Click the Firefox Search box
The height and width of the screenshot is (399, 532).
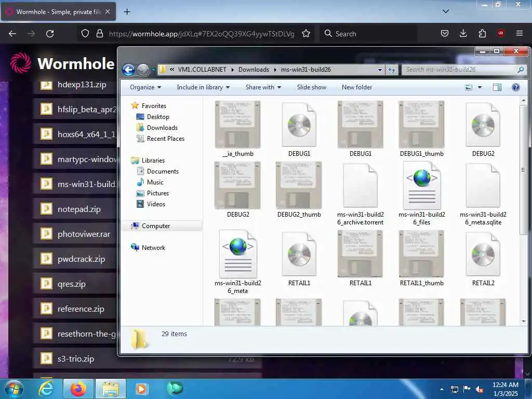coord(368,34)
